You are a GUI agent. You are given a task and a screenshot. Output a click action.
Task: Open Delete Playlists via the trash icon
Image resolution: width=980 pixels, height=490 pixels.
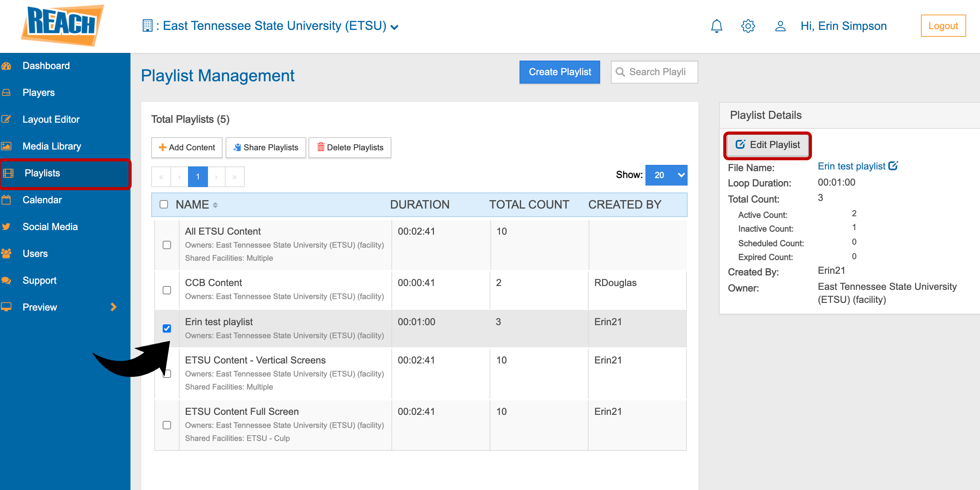pos(321,147)
